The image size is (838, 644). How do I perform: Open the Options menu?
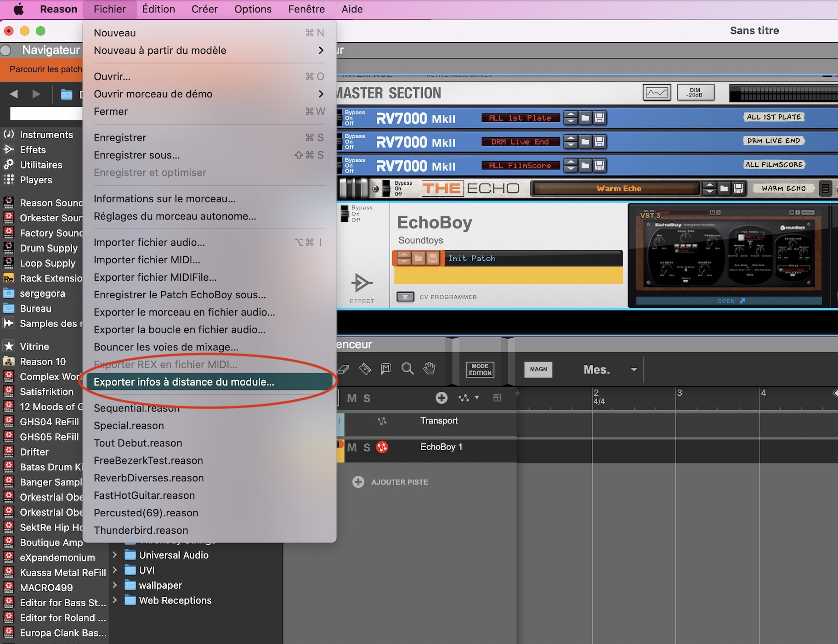tap(253, 9)
